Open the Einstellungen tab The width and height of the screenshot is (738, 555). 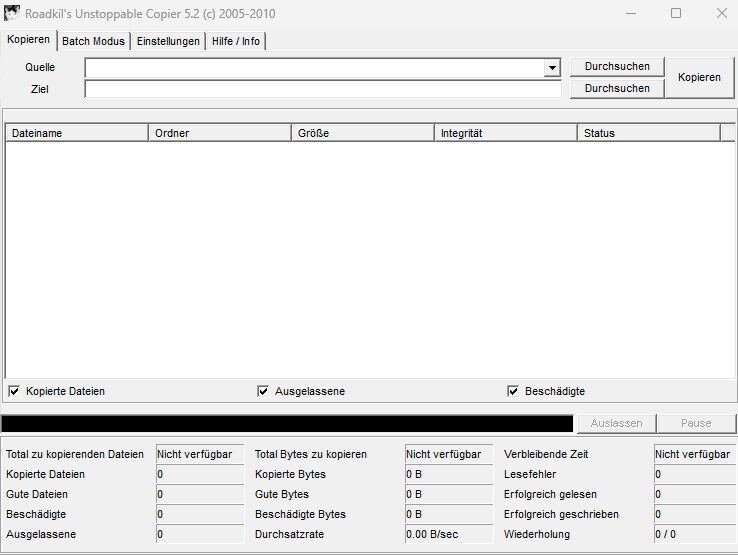(168, 41)
